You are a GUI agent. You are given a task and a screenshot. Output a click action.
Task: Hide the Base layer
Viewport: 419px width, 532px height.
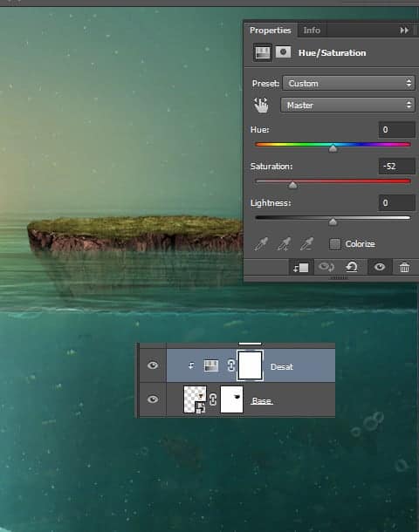point(153,399)
